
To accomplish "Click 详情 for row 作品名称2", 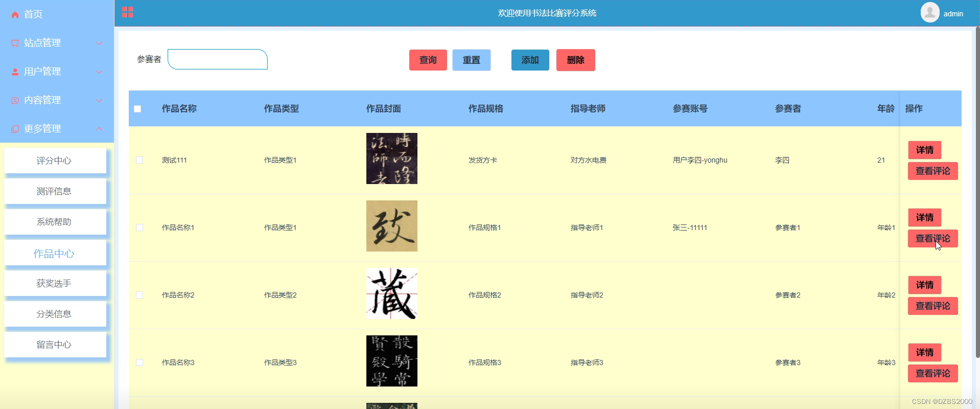I will coord(925,285).
